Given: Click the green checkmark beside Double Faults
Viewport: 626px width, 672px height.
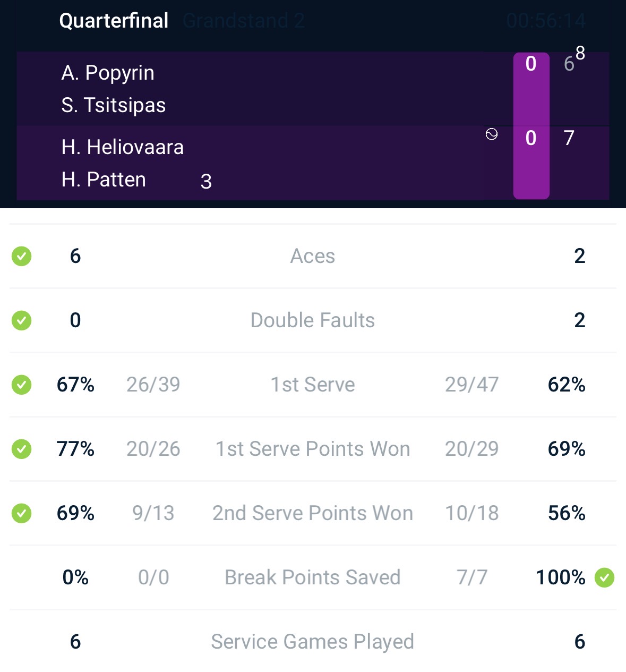Looking at the screenshot, I should 22,320.
